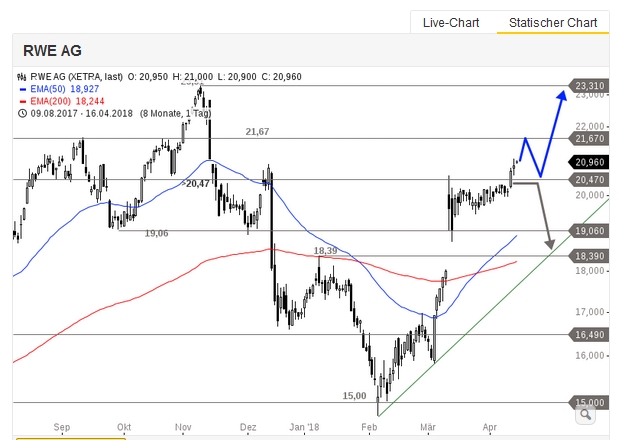628x440 pixels.
Task: Click the 21,67 resistance label on chart
Action: [x=257, y=131]
